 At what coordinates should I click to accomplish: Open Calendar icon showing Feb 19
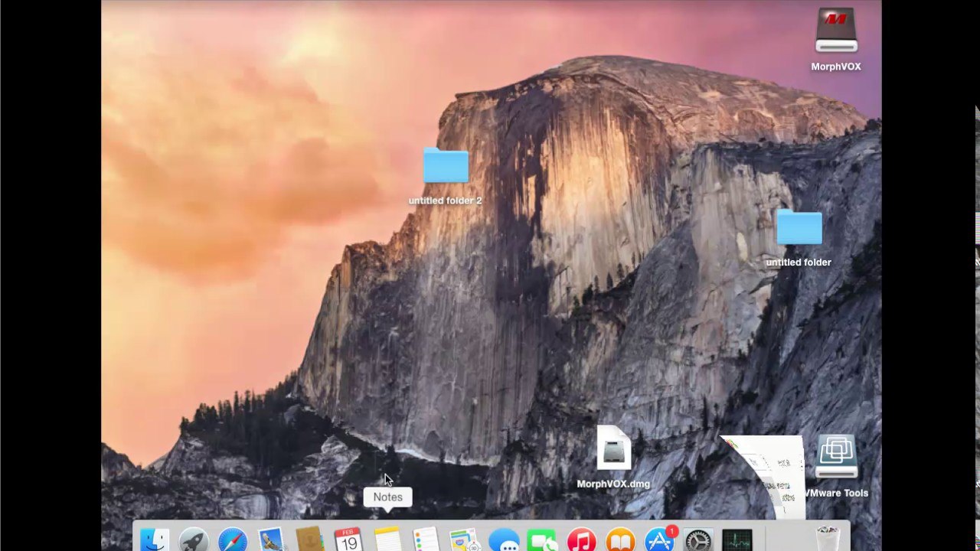[x=348, y=540]
